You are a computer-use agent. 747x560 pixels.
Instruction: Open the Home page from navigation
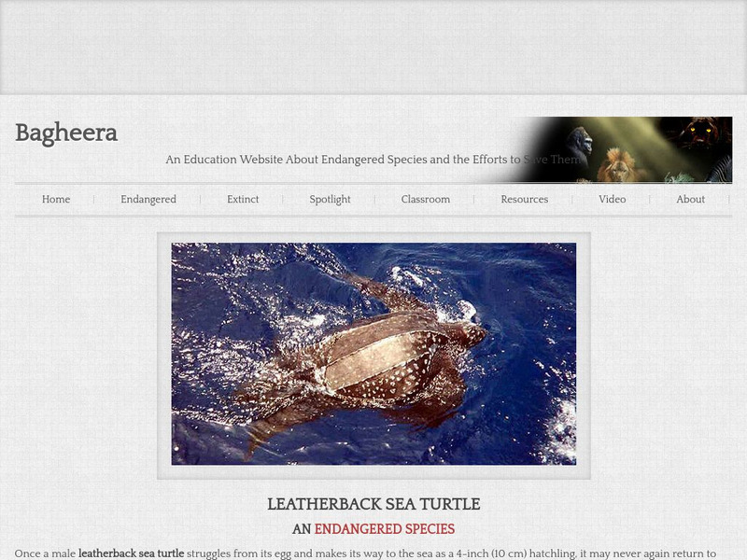pos(56,199)
